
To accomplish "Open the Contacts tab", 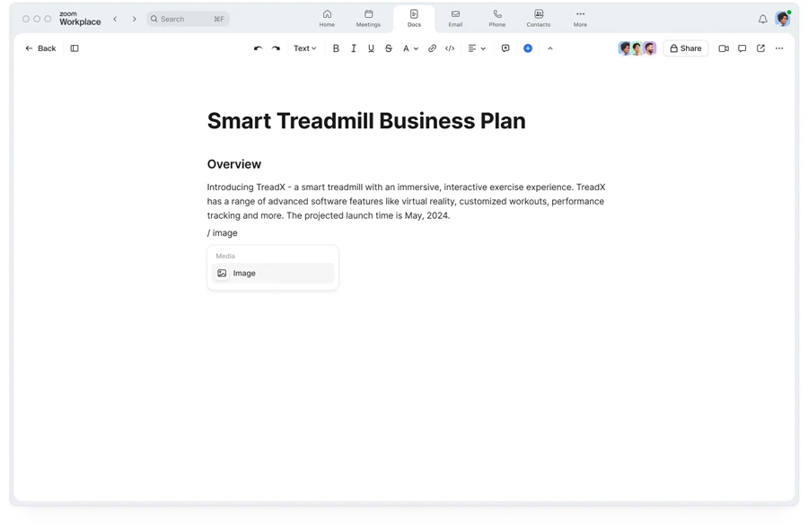I will coord(539,19).
